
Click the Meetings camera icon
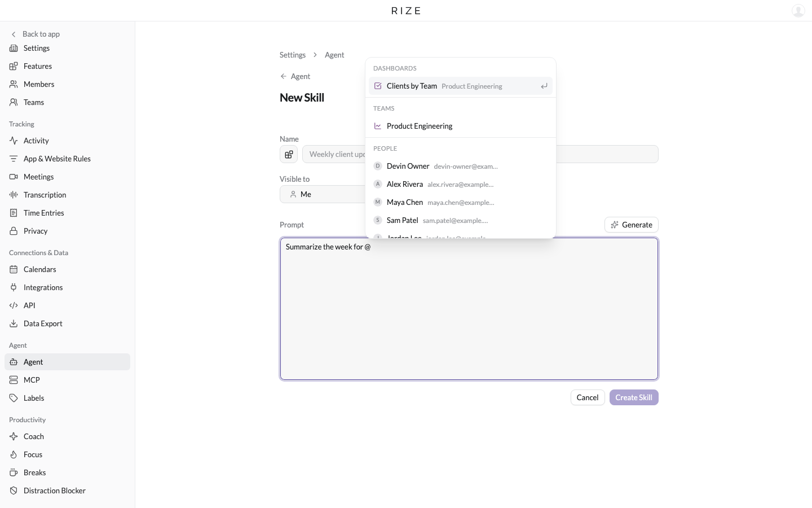14,177
